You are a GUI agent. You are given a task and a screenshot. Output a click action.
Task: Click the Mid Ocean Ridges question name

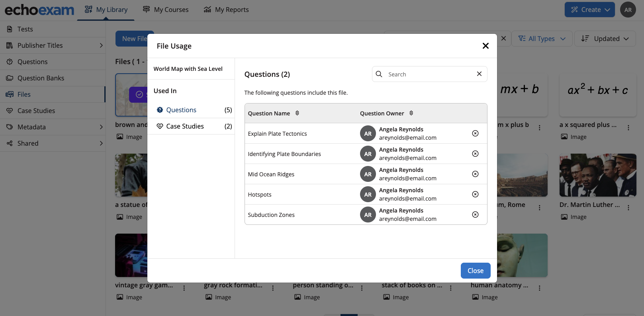pyautogui.click(x=271, y=174)
